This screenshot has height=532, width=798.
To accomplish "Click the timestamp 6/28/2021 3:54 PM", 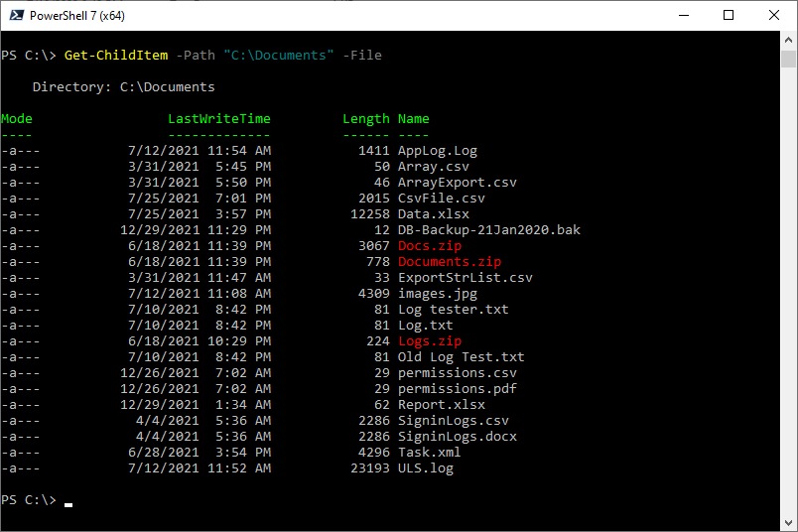I will (x=199, y=452).
